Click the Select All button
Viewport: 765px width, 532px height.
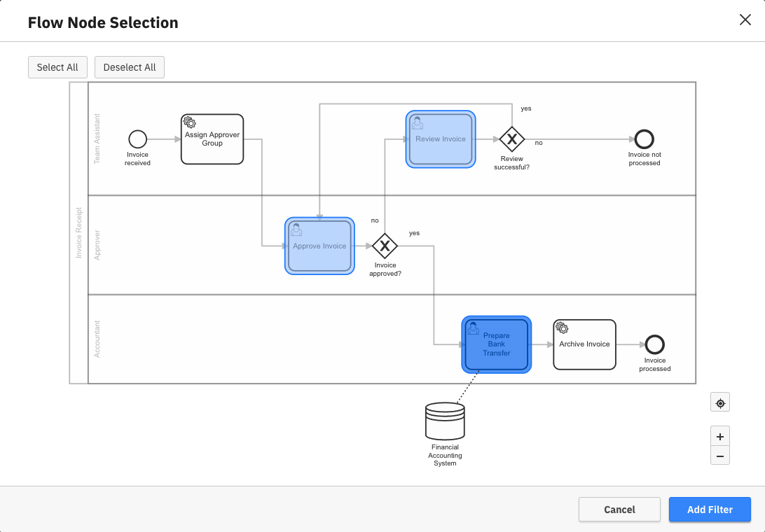(x=57, y=67)
